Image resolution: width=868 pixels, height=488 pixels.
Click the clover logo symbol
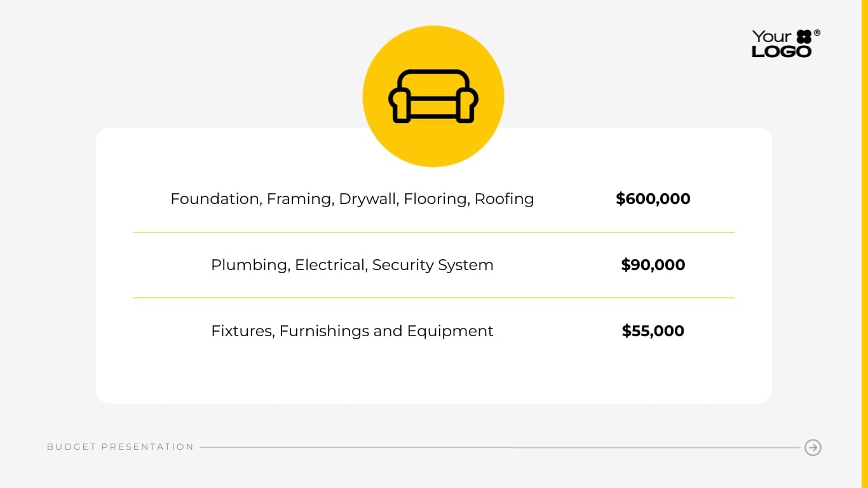pyautogui.click(x=804, y=37)
